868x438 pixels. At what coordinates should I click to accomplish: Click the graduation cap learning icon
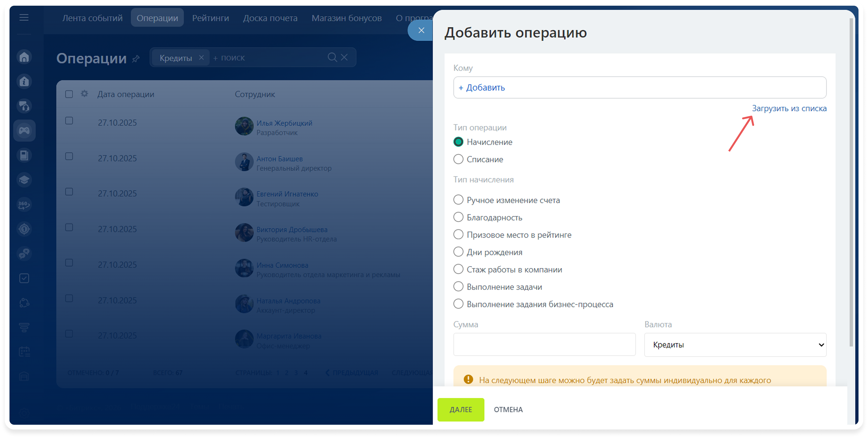click(24, 180)
